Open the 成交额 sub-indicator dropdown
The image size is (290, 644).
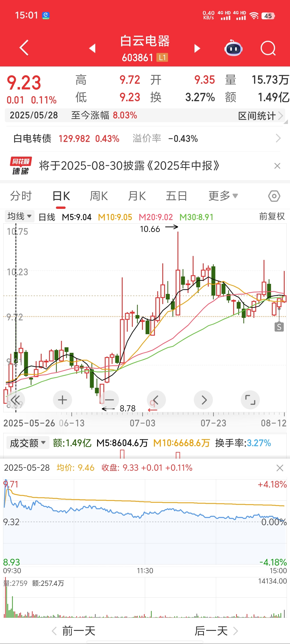coord(28,443)
